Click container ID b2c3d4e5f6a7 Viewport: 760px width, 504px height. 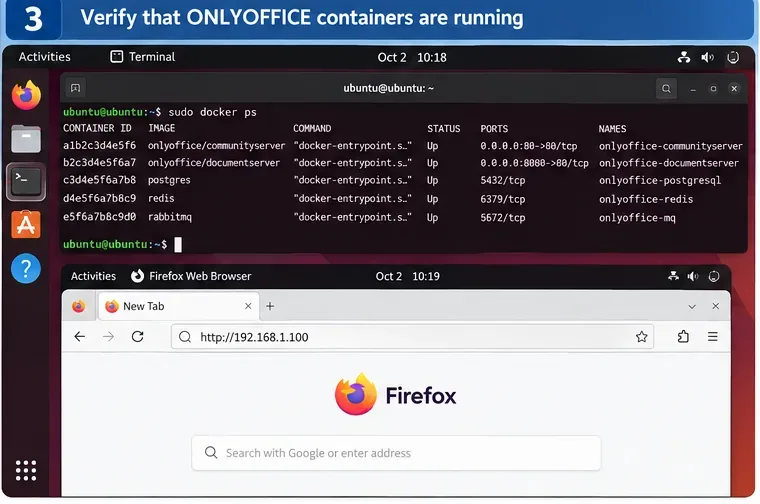(99, 162)
